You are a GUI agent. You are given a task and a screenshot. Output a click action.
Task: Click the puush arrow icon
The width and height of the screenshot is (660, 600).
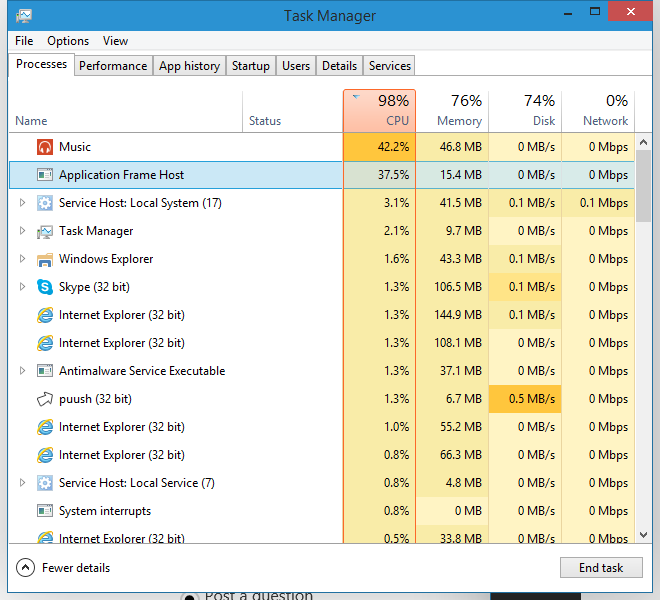45,399
